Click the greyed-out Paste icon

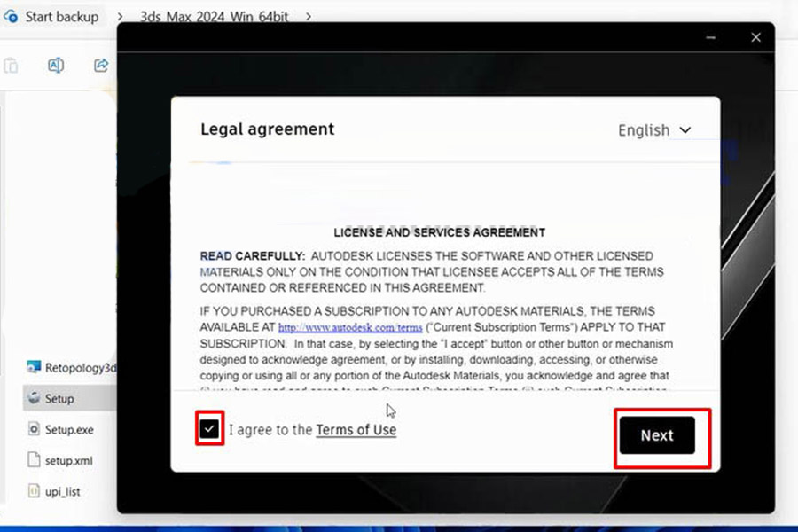(x=11, y=66)
